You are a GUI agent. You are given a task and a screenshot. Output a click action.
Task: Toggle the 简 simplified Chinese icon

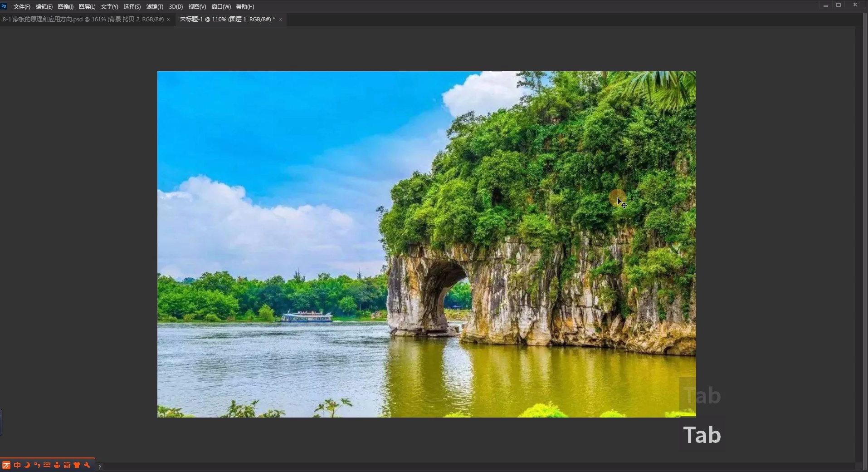coord(67,465)
